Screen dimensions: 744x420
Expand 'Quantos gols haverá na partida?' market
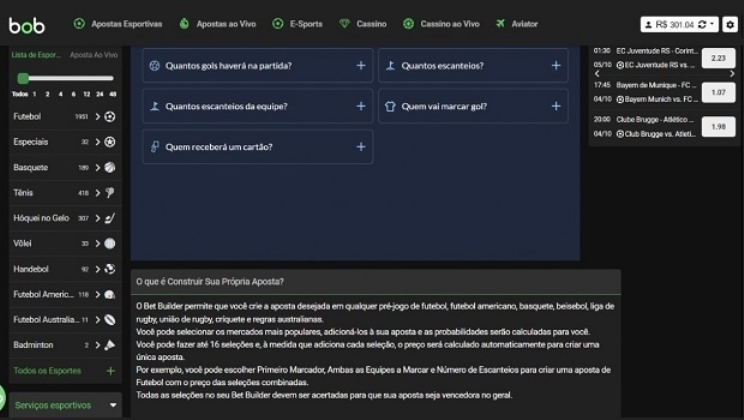tap(361, 66)
